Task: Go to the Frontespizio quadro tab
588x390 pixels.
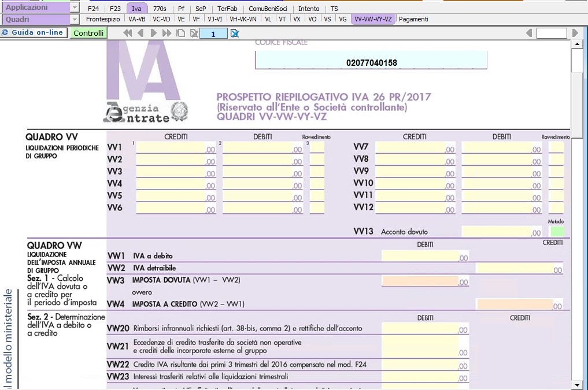Action: [103, 19]
